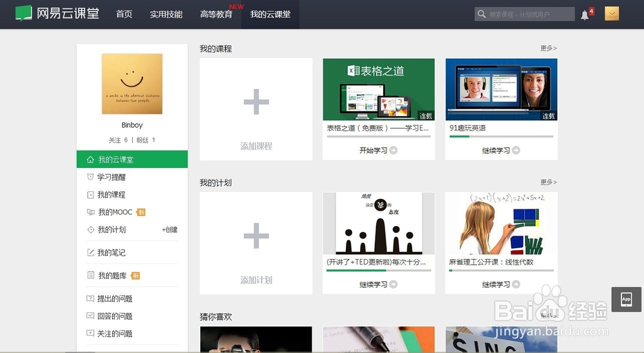Viewport: 644px width, 353px height.
Task: Click the list icon next to 我的题库
Action: pyautogui.click(x=91, y=275)
